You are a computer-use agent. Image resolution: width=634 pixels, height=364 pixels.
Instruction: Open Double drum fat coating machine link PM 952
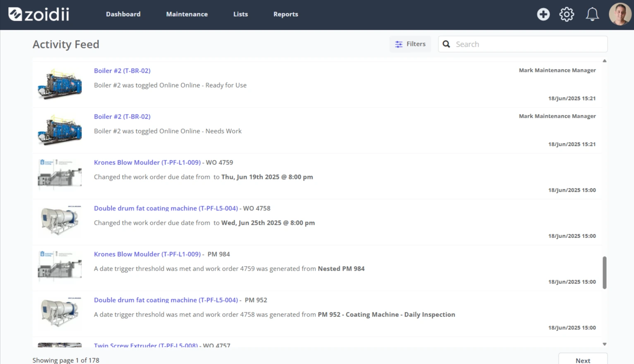166,300
